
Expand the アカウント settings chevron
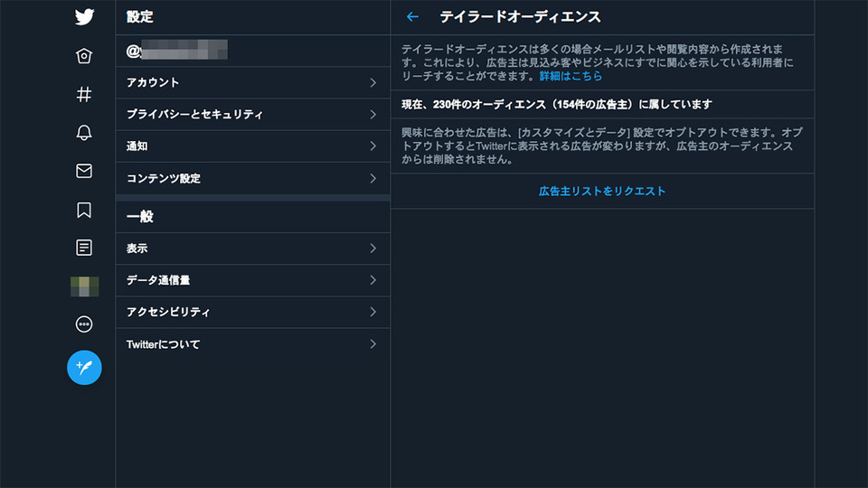click(373, 83)
